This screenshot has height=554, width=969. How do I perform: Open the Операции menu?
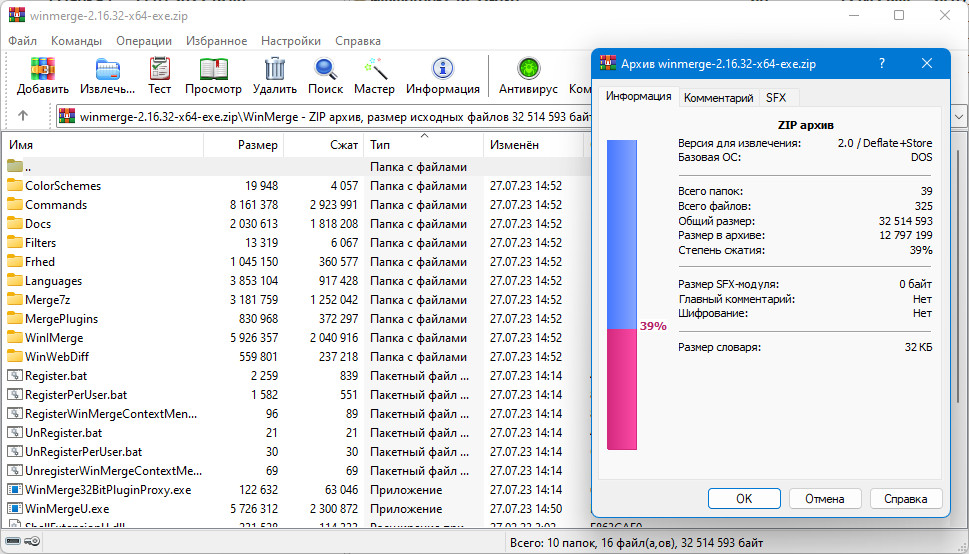[144, 41]
